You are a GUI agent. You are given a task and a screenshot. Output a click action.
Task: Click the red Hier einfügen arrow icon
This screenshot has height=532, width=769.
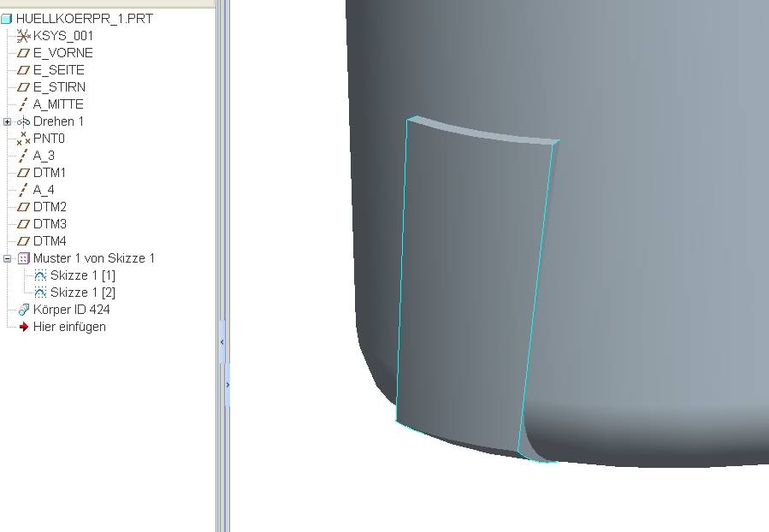coord(23,327)
